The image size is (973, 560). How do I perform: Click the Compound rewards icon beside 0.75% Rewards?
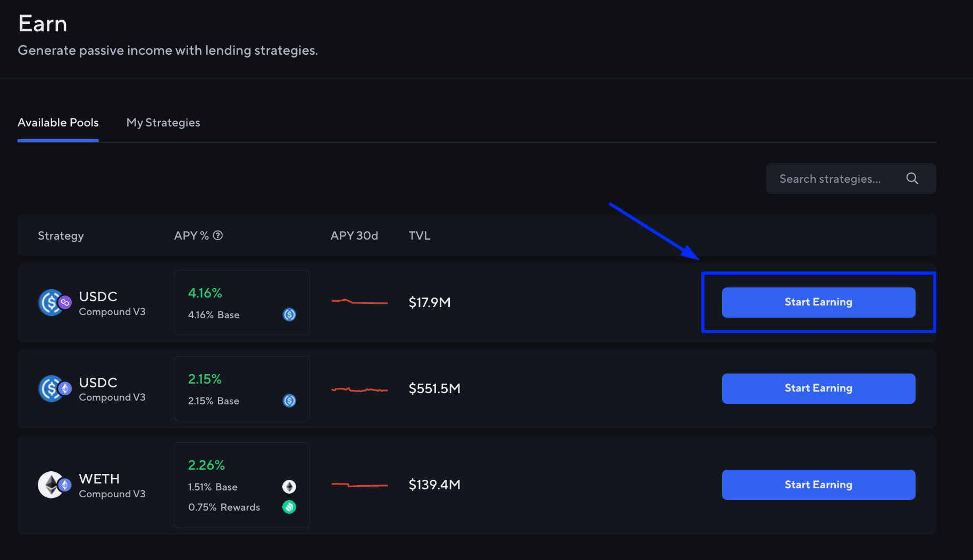[x=289, y=507]
